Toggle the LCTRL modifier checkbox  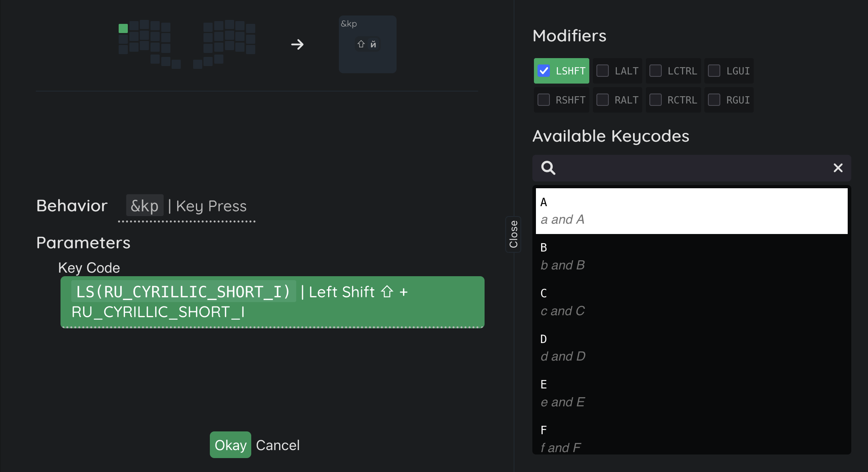pyautogui.click(x=656, y=71)
